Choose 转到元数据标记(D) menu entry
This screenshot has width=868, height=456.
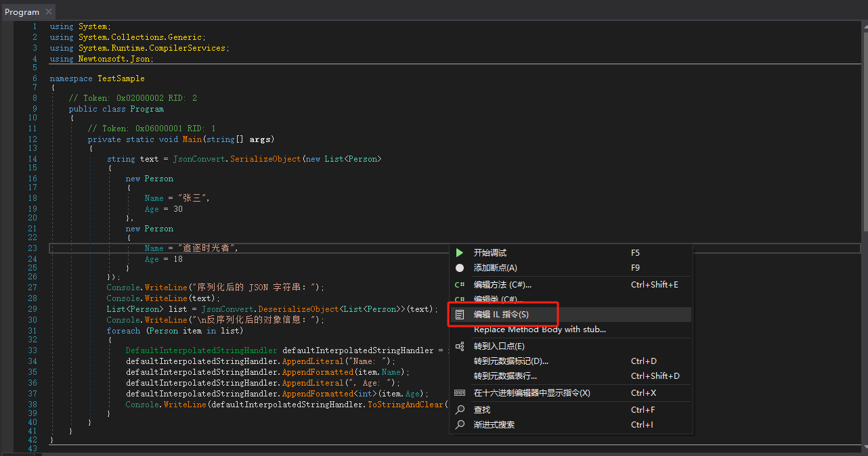[x=511, y=361]
